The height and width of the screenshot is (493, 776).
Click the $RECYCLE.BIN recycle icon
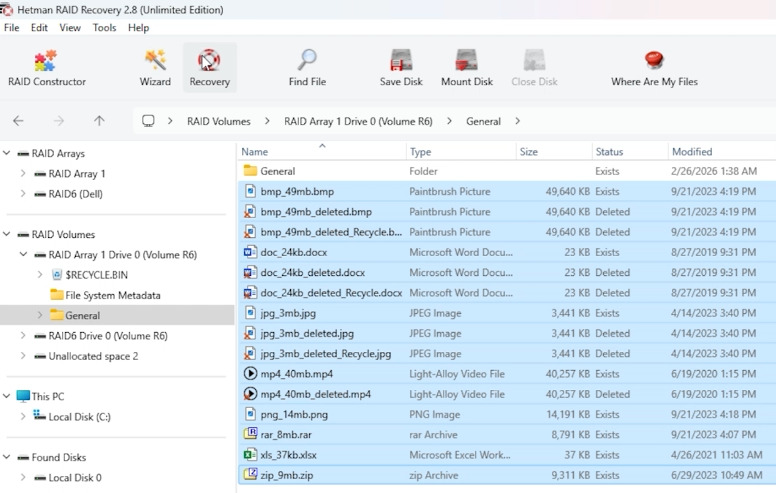pos(57,275)
